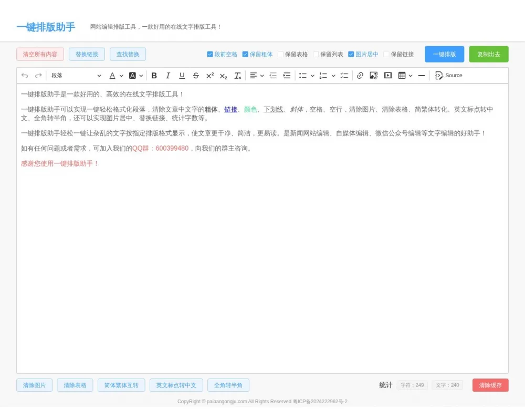The width and height of the screenshot is (525, 420).
Task: Click the 查找替换 button
Action: pyautogui.click(x=128, y=54)
